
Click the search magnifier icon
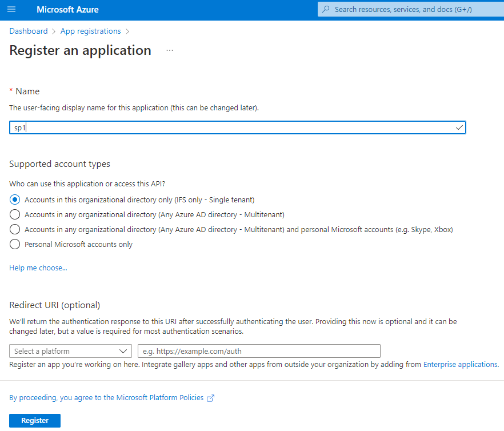point(326,10)
